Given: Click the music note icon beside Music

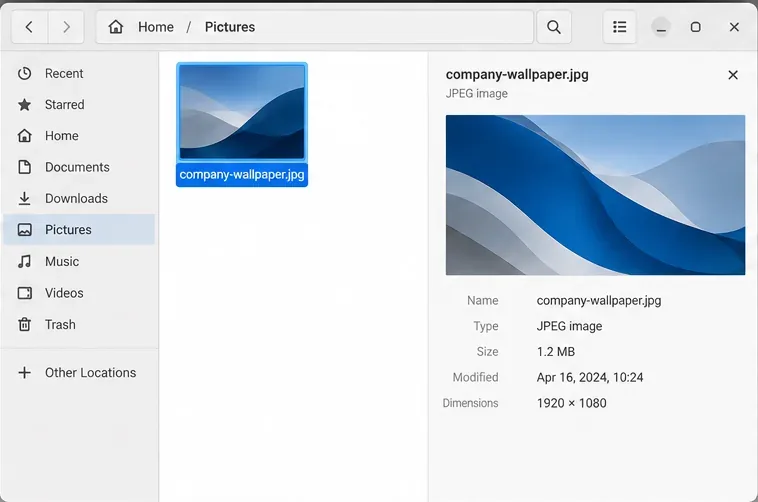Looking at the screenshot, I should [25, 262].
